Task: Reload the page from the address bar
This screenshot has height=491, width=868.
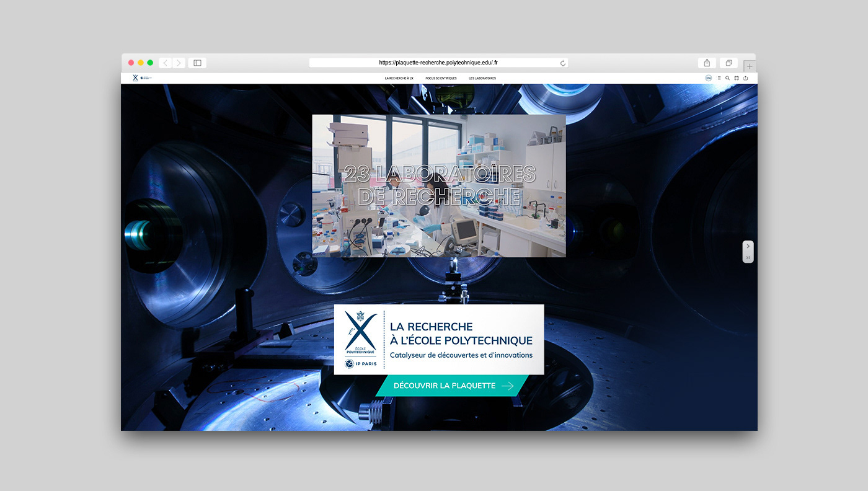Action: click(563, 63)
